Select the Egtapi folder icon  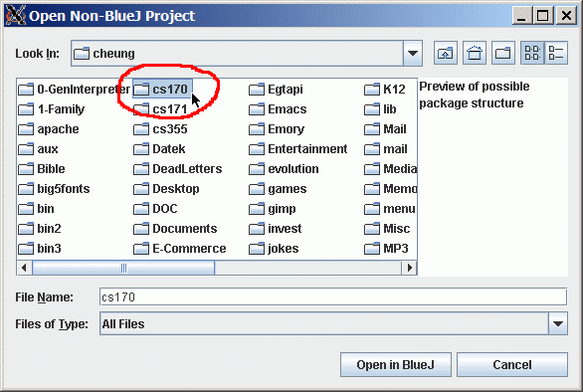pyautogui.click(x=257, y=90)
